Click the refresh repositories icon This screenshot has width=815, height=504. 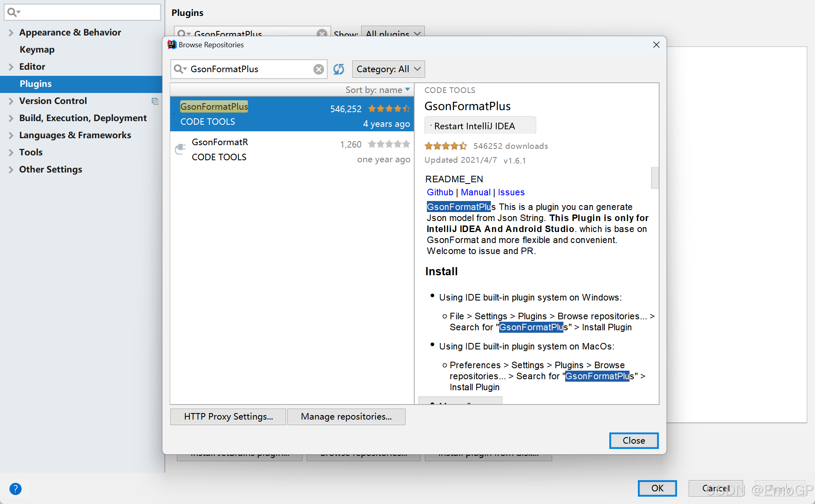(339, 69)
